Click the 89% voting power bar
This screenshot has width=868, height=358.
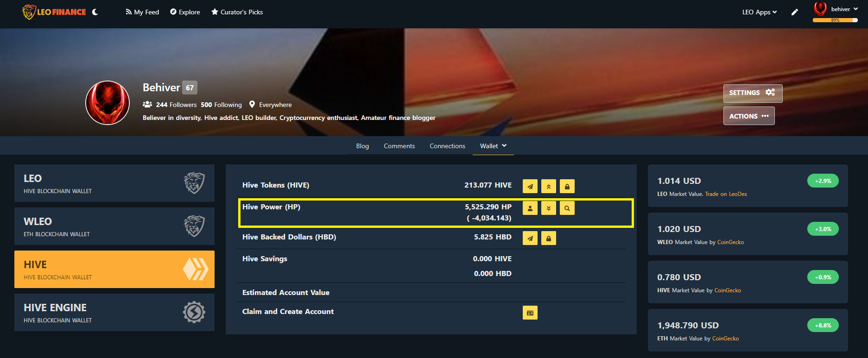tap(835, 20)
